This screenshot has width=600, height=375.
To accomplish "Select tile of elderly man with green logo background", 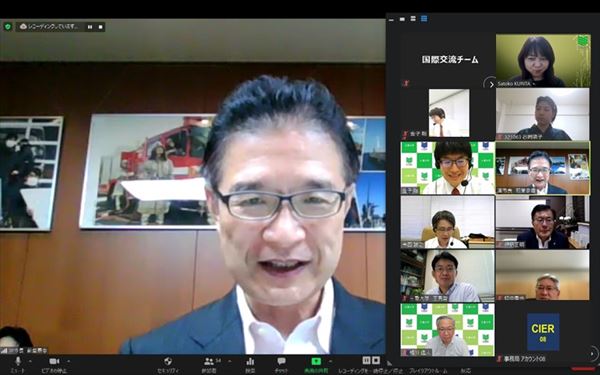I will (448, 330).
